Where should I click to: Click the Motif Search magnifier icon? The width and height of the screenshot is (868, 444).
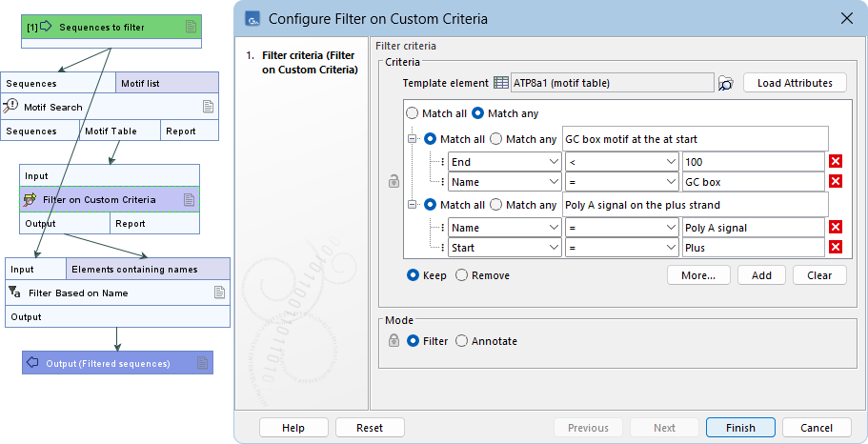click(x=10, y=107)
